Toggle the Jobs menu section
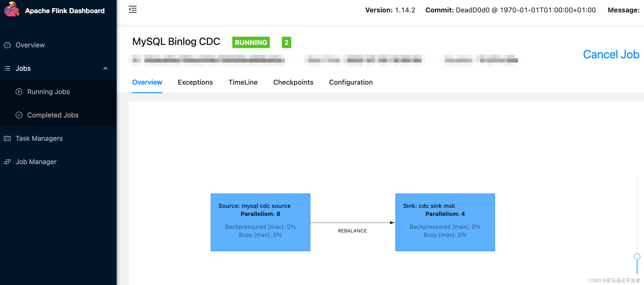Viewport: 644px width, 285px height. coord(58,68)
